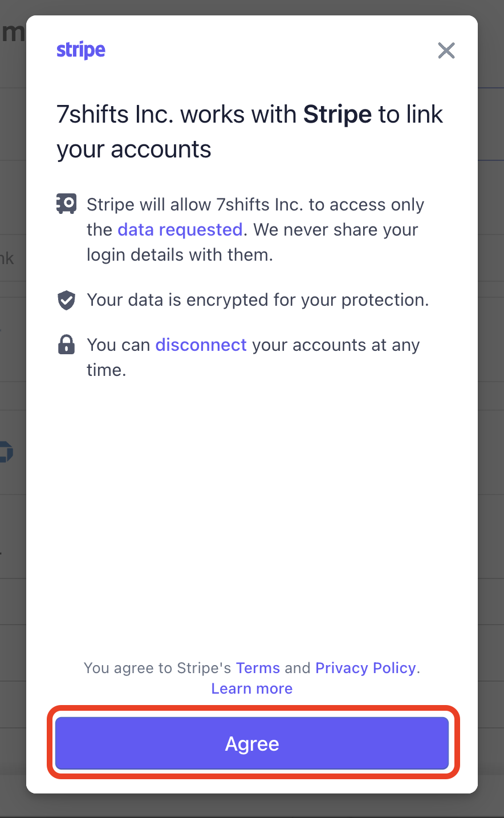504x818 pixels.
Task: Click the encrypted data protection sentence
Action: coord(258,299)
